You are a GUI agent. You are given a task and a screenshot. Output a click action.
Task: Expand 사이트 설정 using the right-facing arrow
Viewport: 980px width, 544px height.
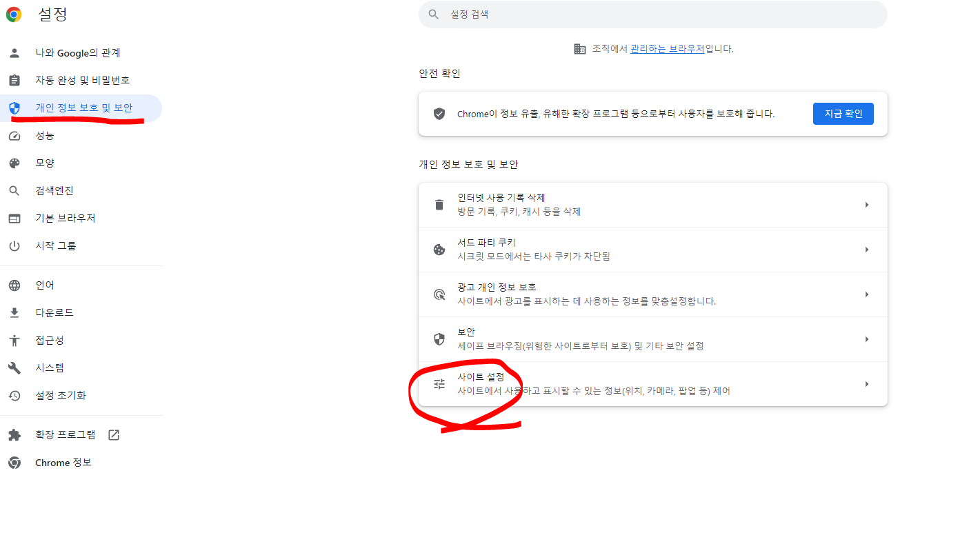pyautogui.click(x=867, y=383)
